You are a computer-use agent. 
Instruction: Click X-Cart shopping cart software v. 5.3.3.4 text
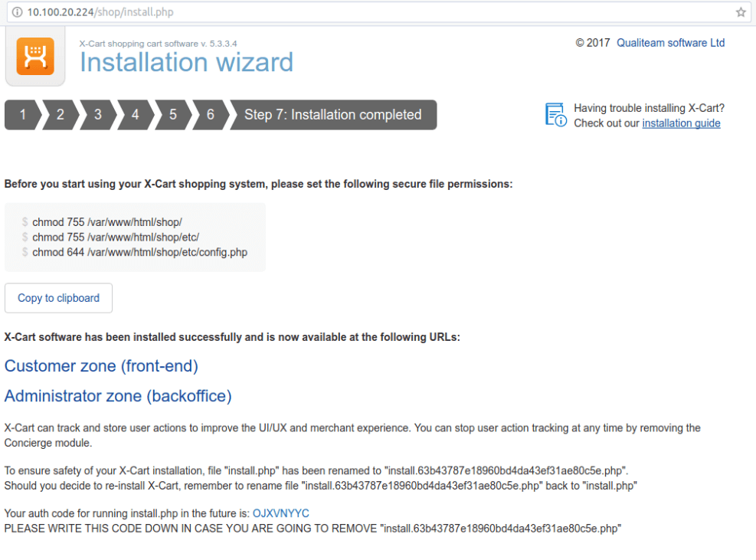(158, 44)
